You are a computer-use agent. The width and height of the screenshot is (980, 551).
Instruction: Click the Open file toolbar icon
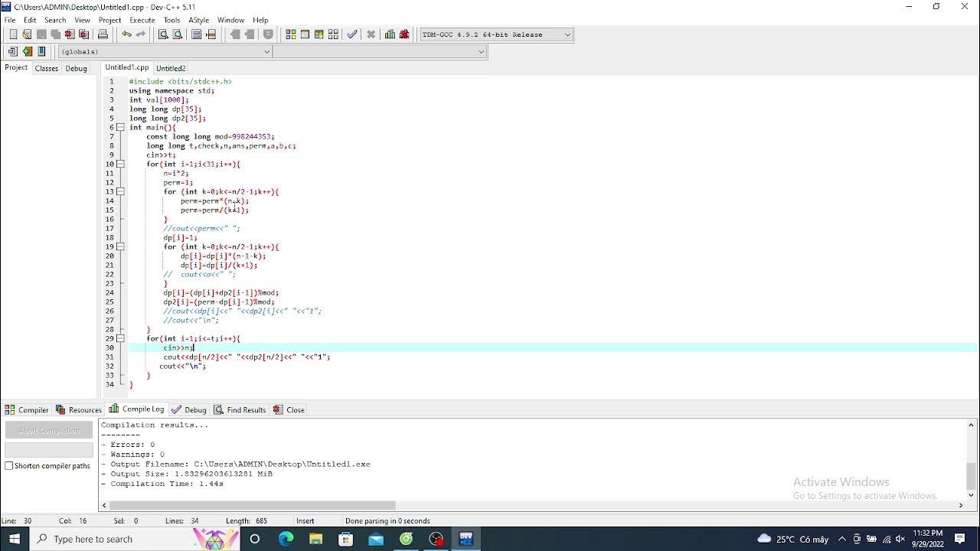pyautogui.click(x=27, y=34)
